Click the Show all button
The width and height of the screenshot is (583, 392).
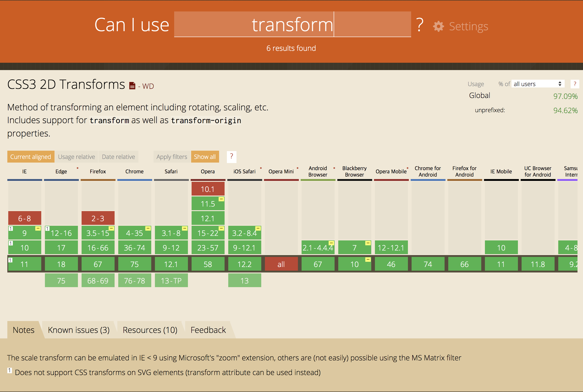click(205, 157)
